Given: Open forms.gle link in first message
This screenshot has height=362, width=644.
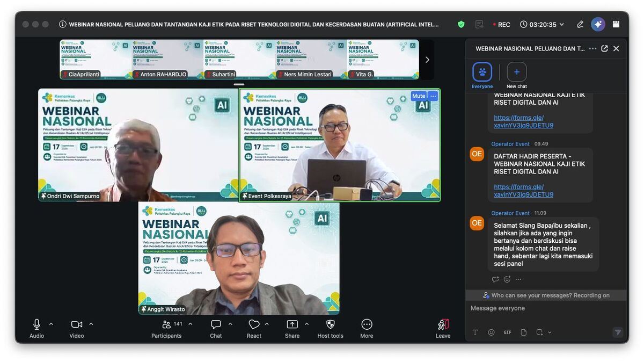Looking at the screenshot, I should [524, 121].
